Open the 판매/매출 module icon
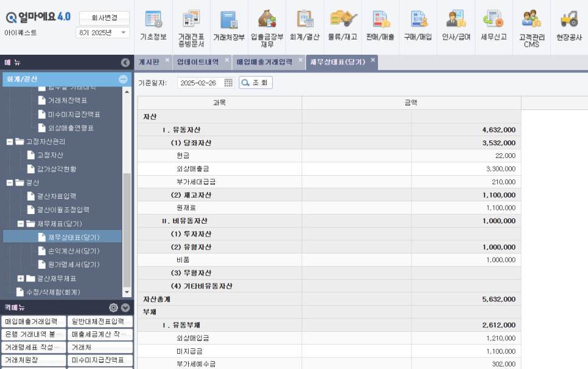The width and height of the screenshot is (588, 369). [x=380, y=26]
